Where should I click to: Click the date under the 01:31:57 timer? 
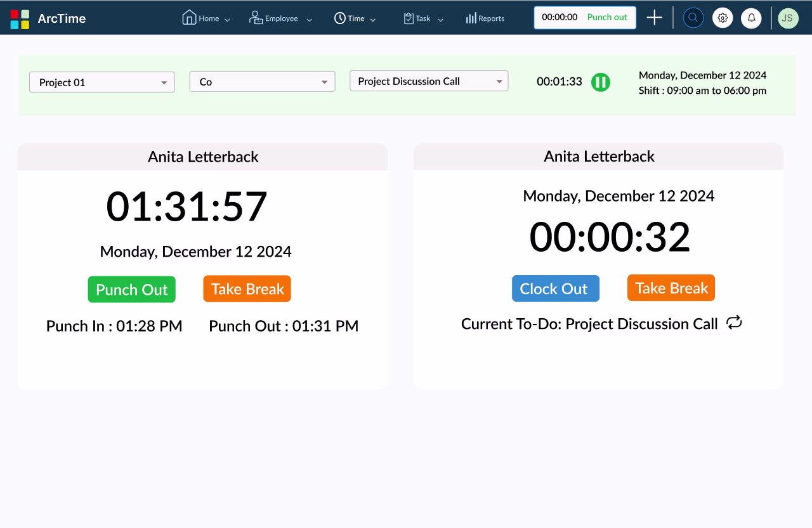pyautogui.click(x=196, y=252)
